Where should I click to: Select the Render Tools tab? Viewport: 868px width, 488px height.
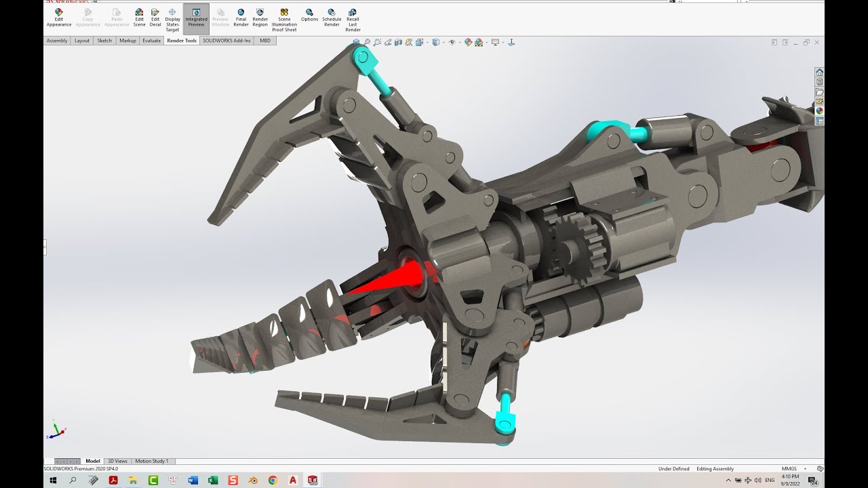coord(182,41)
